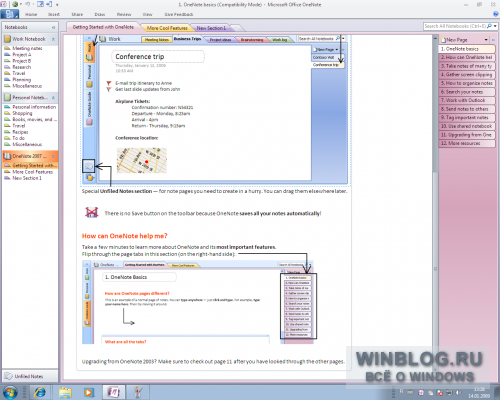The image size is (500, 400).
Task: Open the Office File button
Action: (x=10, y=14)
